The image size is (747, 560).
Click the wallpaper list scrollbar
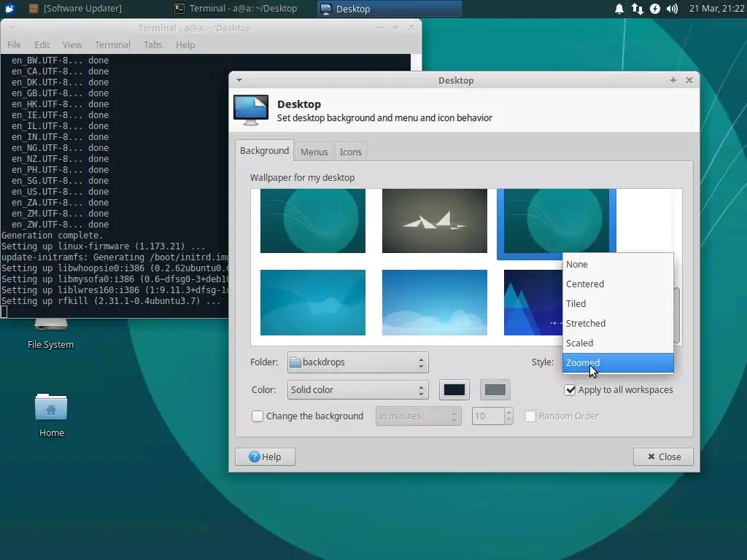coord(678,315)
